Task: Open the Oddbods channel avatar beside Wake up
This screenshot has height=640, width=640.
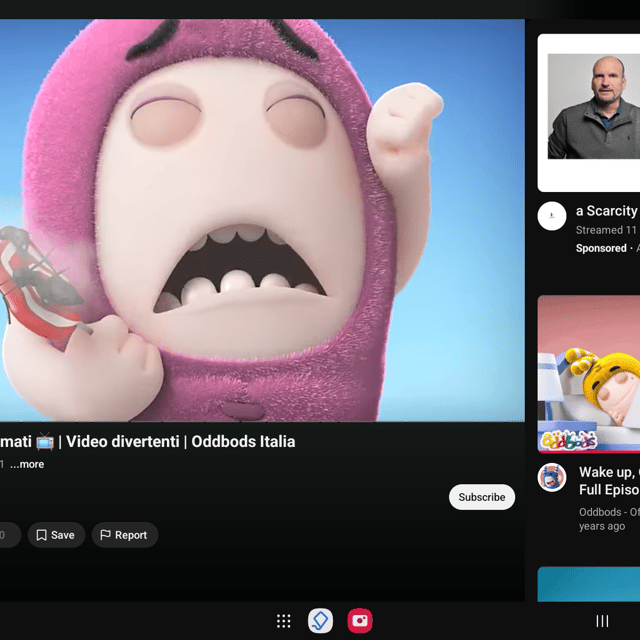Action: pyautogui.click(x=552, y=477)
